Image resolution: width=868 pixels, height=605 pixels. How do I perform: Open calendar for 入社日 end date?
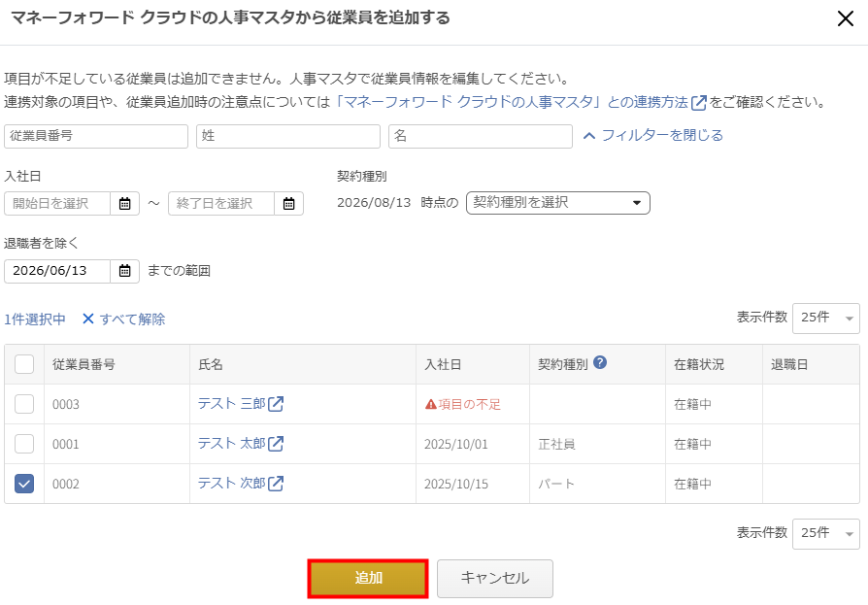tap(289, 204)
